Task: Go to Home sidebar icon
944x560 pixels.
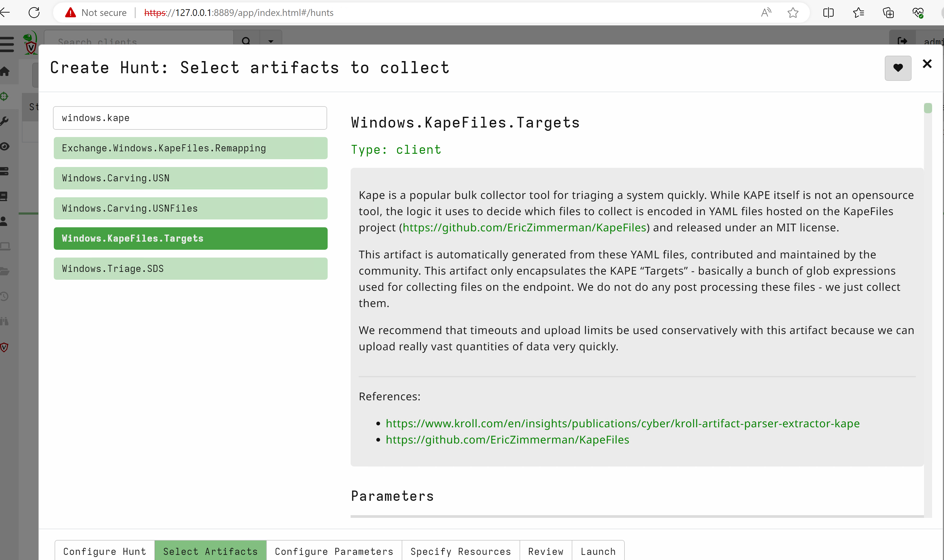Action: tap(5, 71)
